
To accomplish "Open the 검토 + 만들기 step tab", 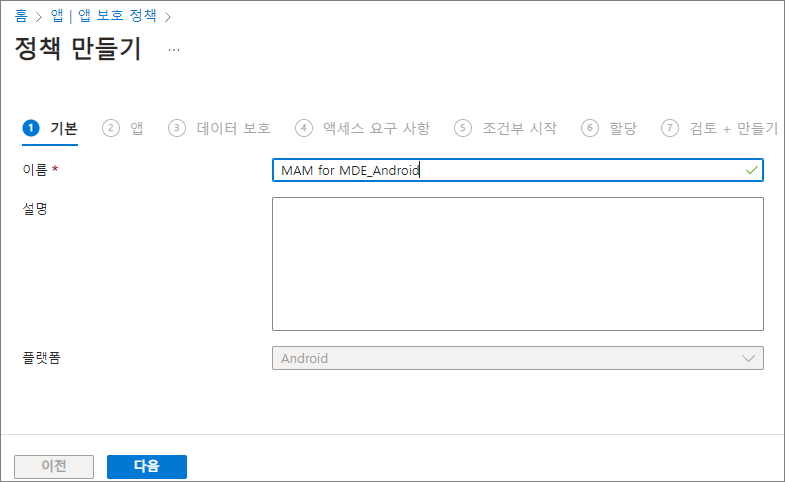I will point(719,129).
